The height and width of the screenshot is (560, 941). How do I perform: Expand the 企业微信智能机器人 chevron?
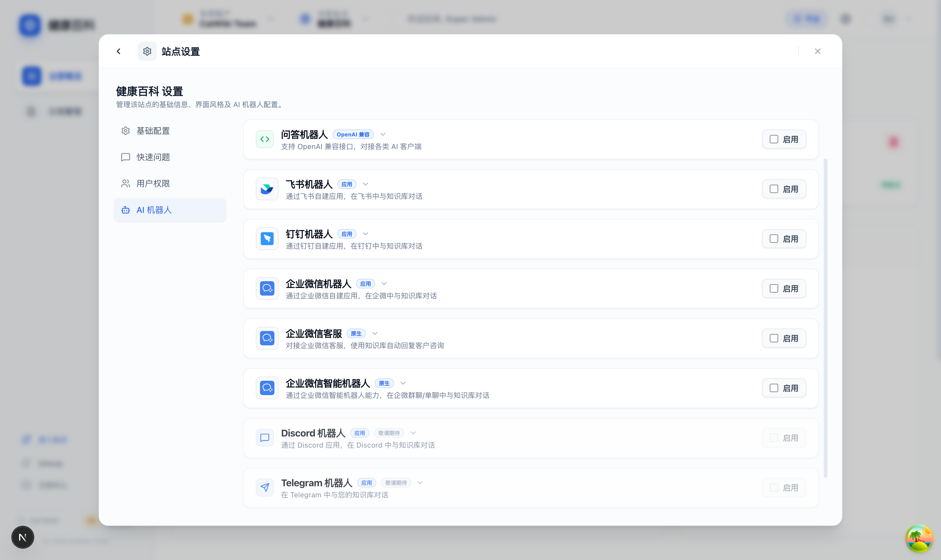point(402,383)
